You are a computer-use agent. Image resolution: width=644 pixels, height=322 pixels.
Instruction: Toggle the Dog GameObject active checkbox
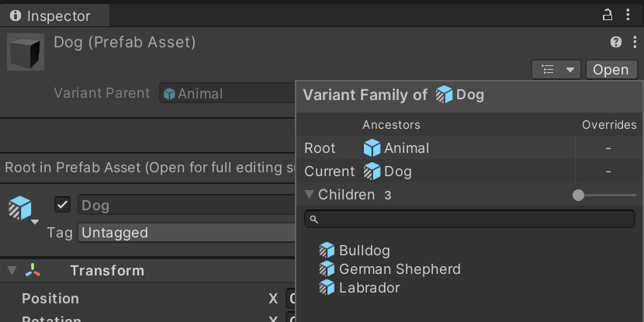coord(63,205)
